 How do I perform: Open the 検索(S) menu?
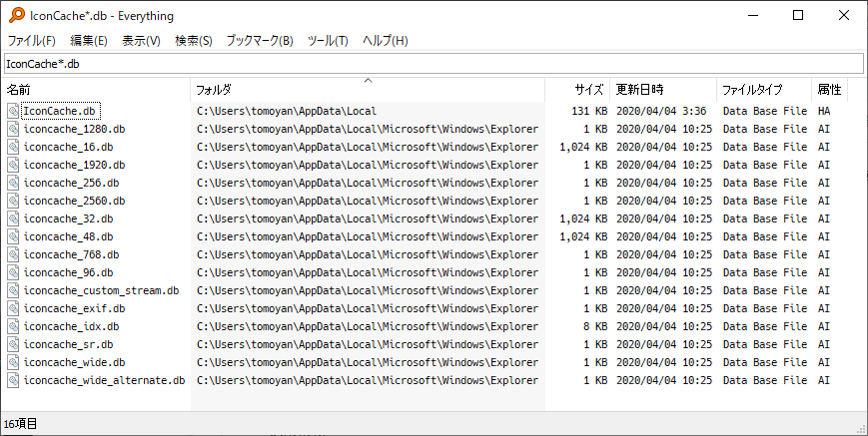pos(193,40)
